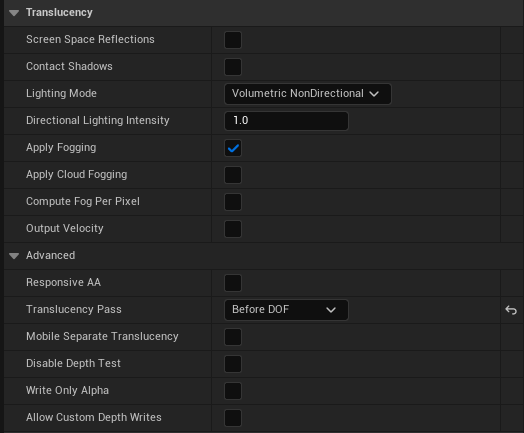Turn on Output Velocity
This screenshot has width=524, height=433.
(x=233, y=229)
